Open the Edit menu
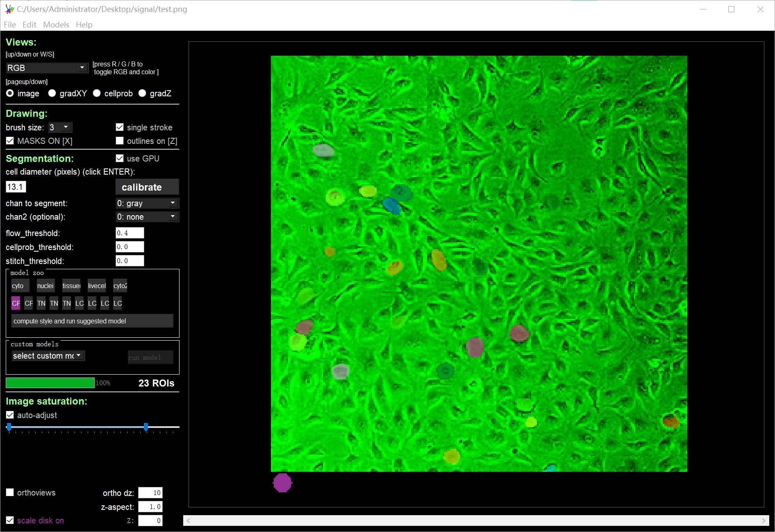Screen dimensions: 775x532 (x=30, y=25)
